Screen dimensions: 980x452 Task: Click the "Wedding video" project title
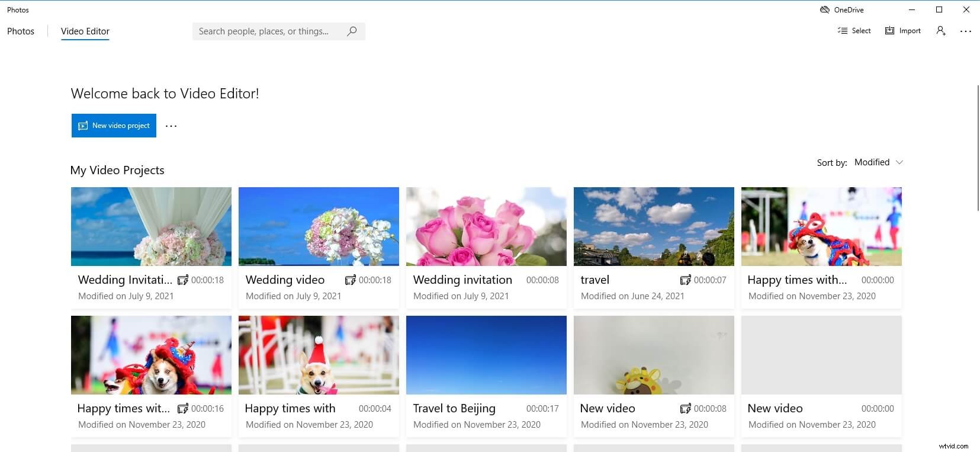tap(285, 280)
